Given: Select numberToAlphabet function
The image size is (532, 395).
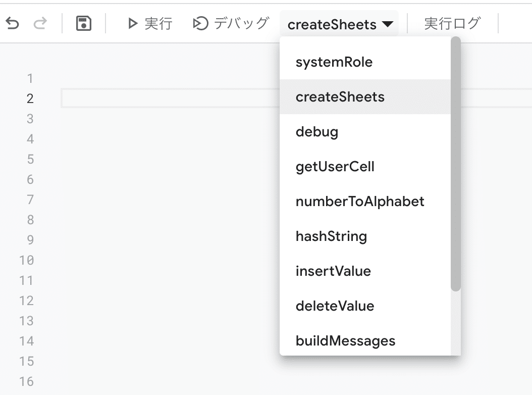Looking at the screenshot, I should tap(360, 202).
